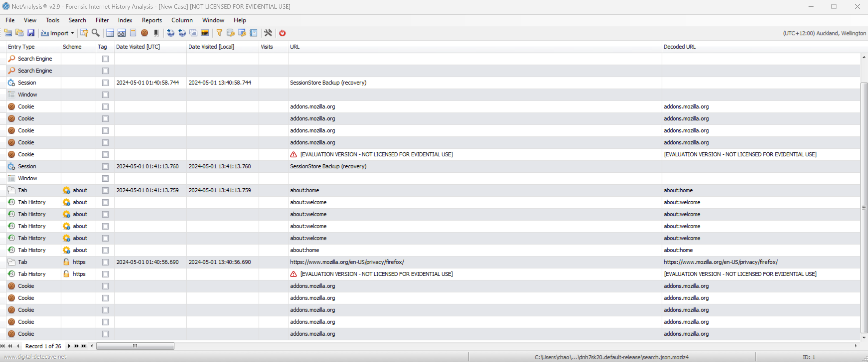Screen dimensions: 868x362
Task: Tag the SessionStore Backup 01:40:58 row
Action: [x=105, y=82]
